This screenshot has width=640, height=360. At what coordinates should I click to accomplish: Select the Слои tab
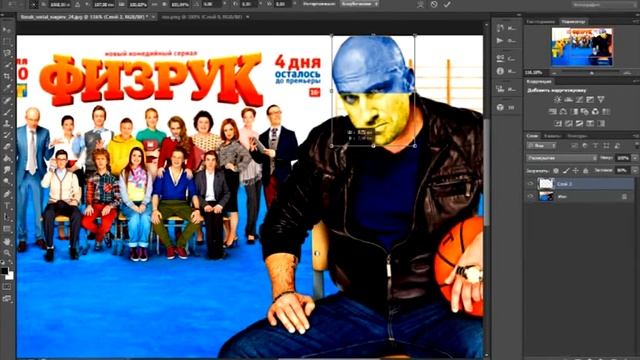coord(532,136)
